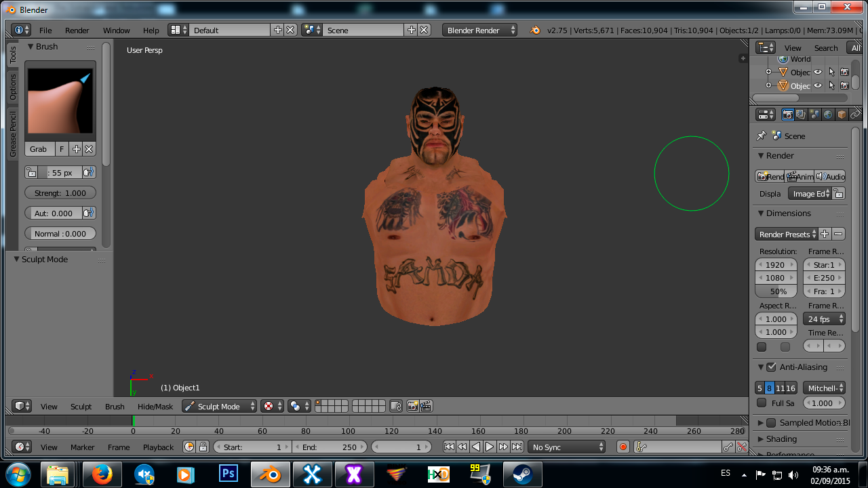Toggle the brush fake user F button
This screenshot has height=488, width=868.
point(62,149)
